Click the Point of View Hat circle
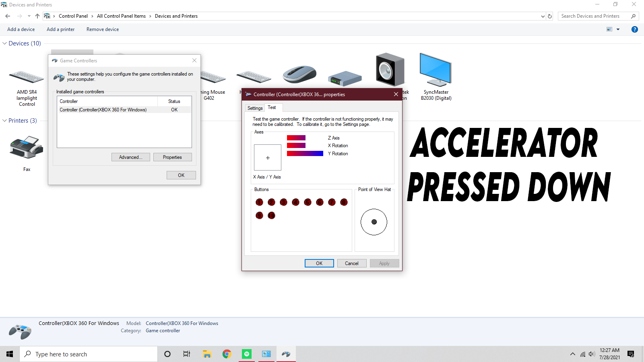Viewport: 644px width, 362px height. (x=374, y=222)
